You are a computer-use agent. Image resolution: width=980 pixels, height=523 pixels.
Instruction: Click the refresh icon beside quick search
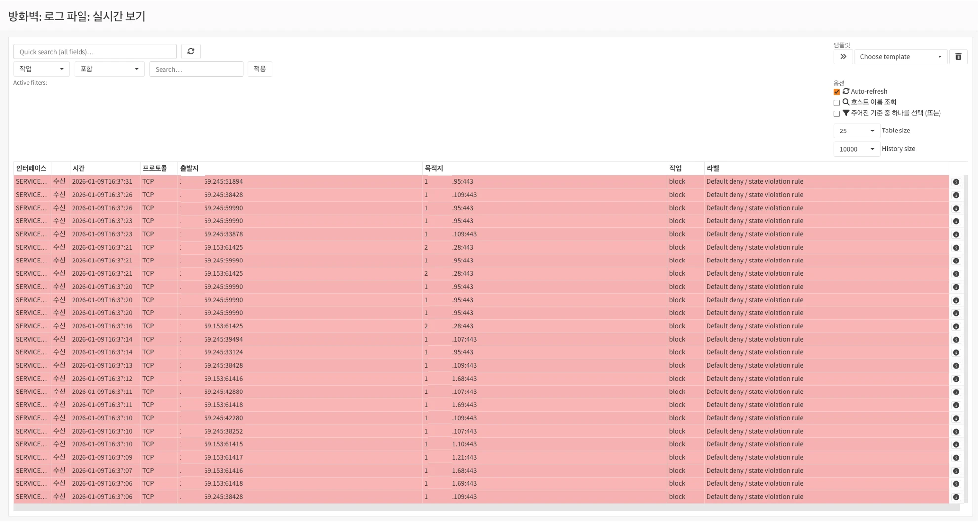191,51
